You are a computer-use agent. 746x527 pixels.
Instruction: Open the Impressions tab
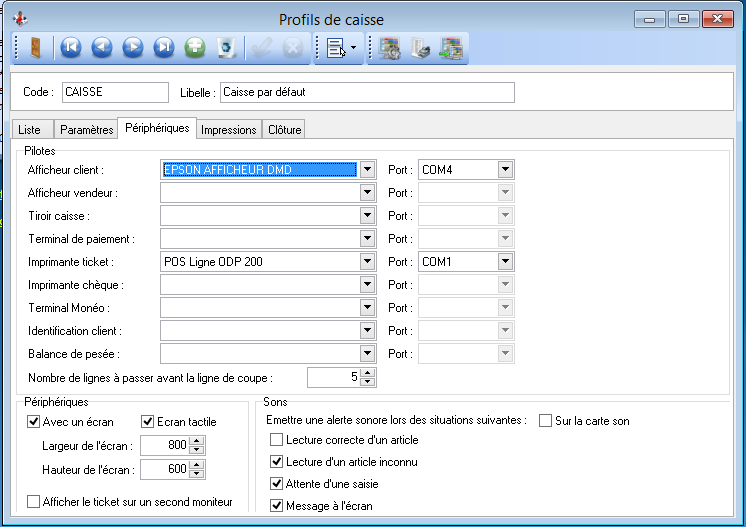pyautogui.click(x=229, y=130)
